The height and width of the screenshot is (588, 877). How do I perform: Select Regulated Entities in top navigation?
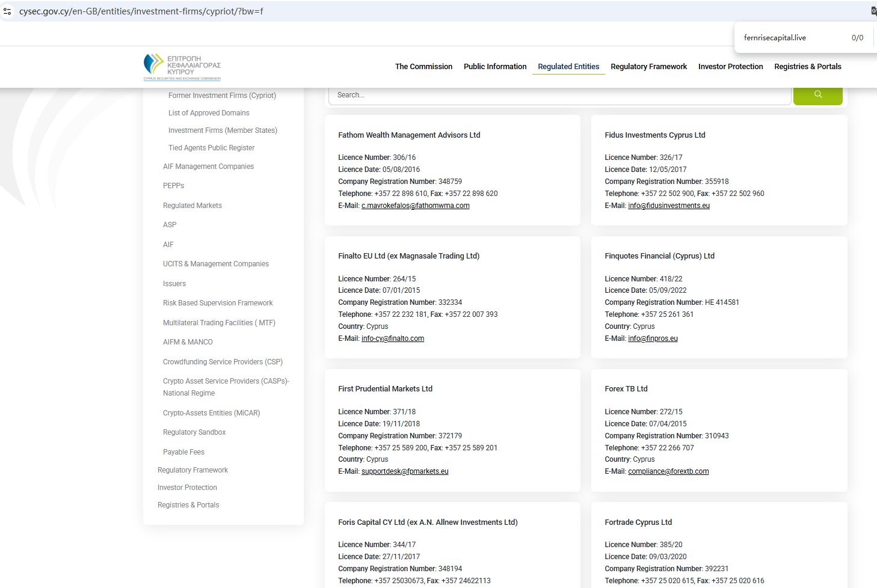click(x=568, y=67)
